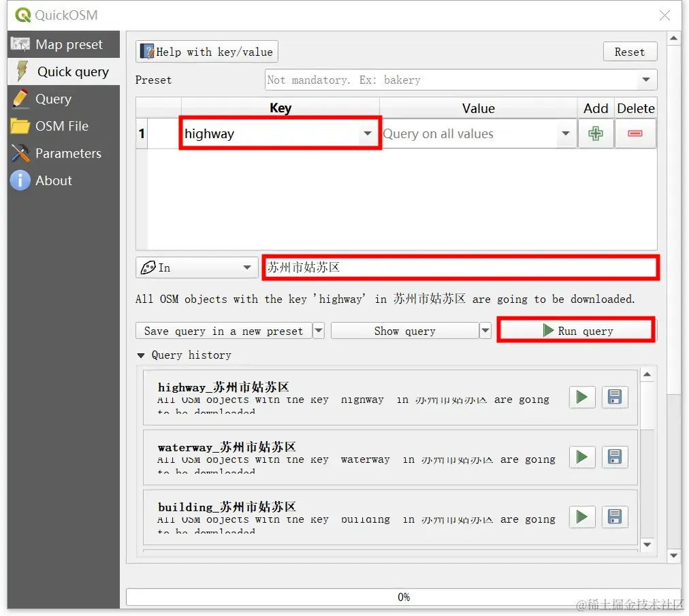Click the Show query button

[404, 331]
